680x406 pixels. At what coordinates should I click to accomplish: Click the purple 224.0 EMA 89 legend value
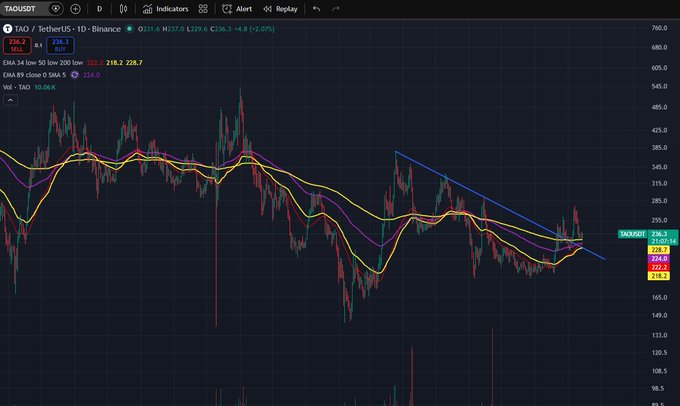(92, 75)
